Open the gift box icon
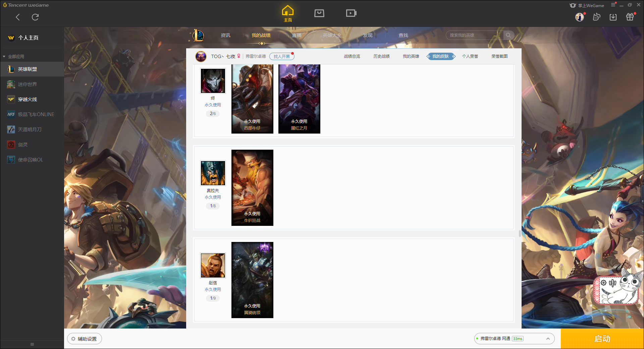The height and width of the screenshot is (349, 644). tap(630, 17)
